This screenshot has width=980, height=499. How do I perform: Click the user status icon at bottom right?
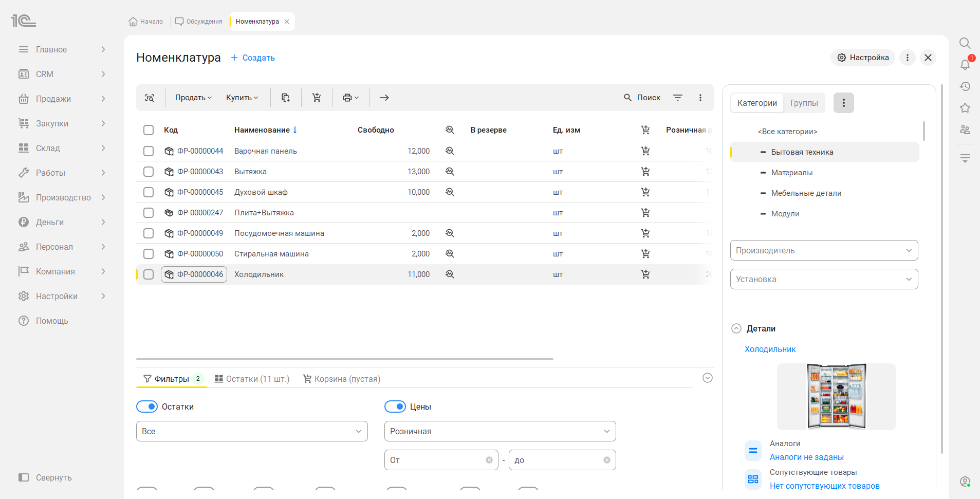965,482
